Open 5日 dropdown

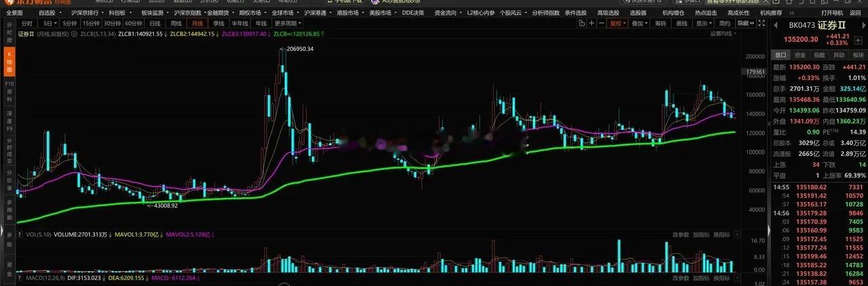49,23
